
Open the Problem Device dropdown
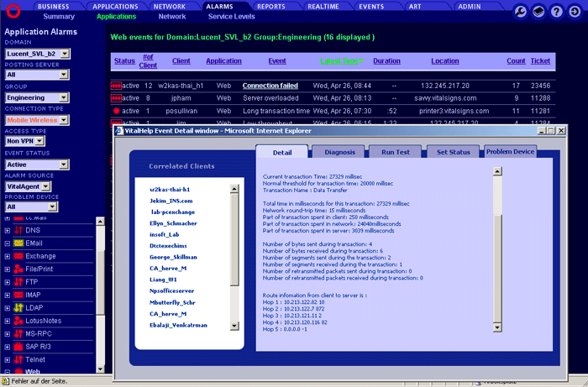(x=31, y=207)
